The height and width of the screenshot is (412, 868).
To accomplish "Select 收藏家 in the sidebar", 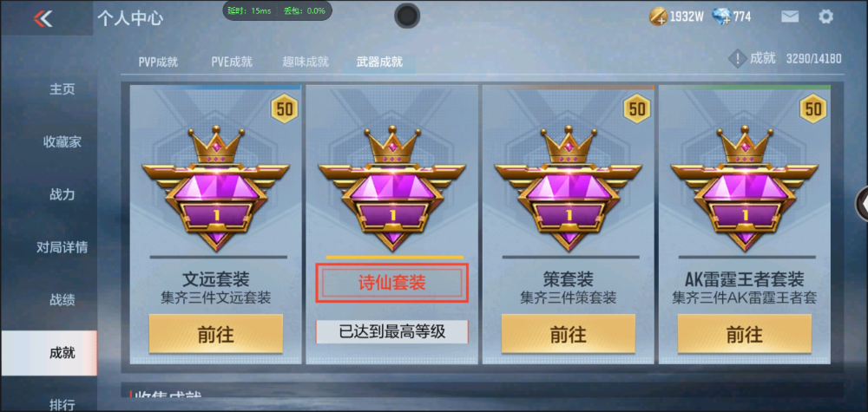I will click(x=62, y=142).
